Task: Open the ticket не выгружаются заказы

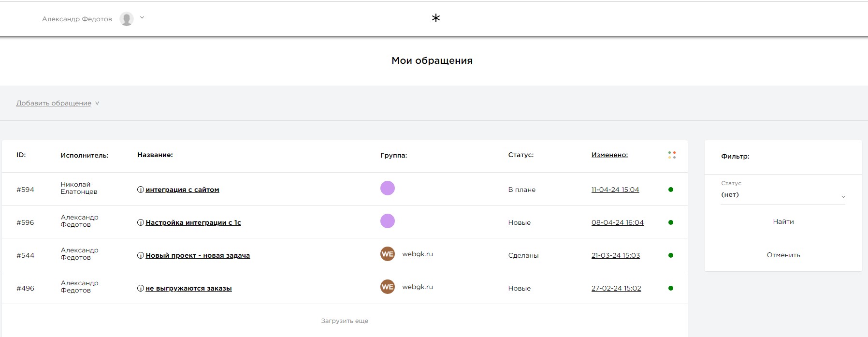Action: (x=188, y=288)
